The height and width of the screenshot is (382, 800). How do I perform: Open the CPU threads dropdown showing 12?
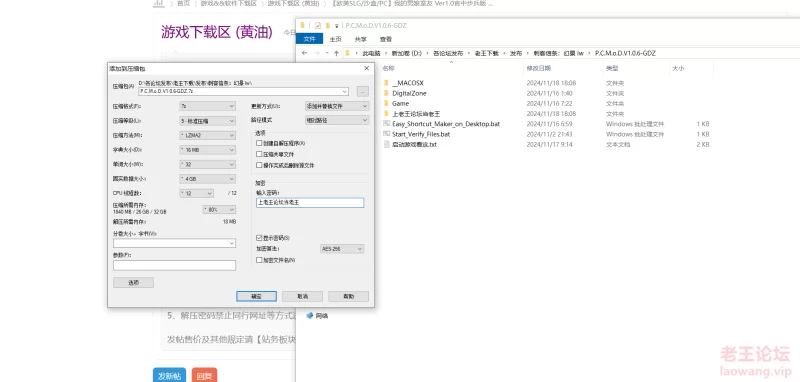(196, 193)
